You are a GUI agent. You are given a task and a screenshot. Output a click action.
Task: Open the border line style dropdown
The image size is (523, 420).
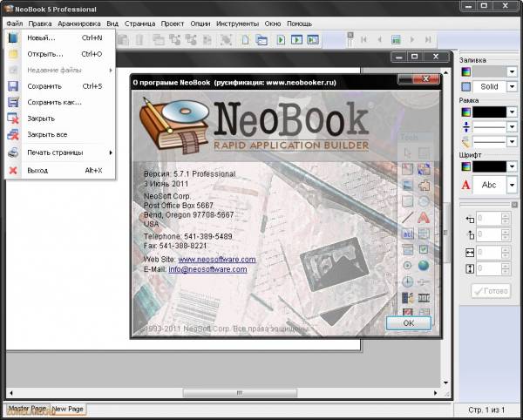coord(512,142)
